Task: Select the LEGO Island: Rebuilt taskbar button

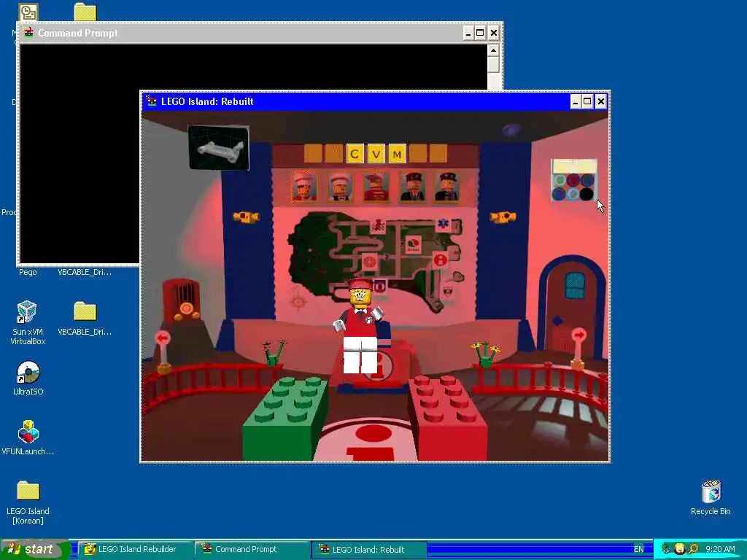Action: pos(368,550)
